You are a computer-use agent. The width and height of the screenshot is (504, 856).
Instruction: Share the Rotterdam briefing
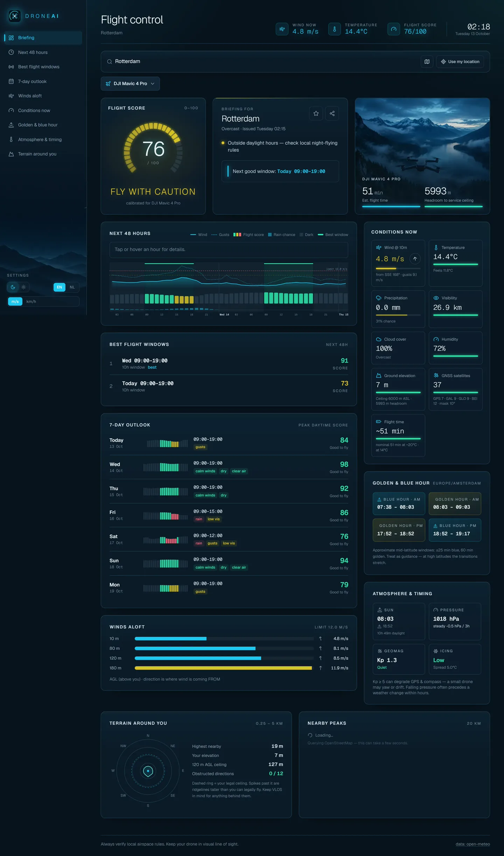click(x=332, y=113)
